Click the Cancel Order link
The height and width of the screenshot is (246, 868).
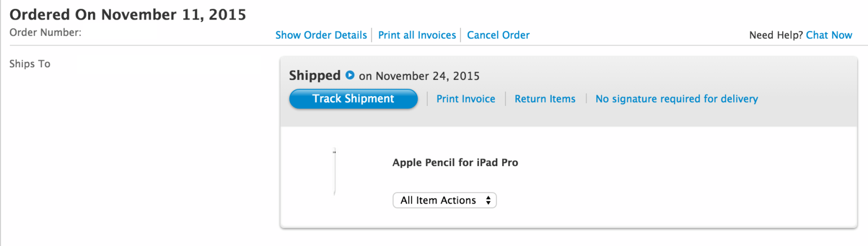pyautogui.click(x=498, y=35)
